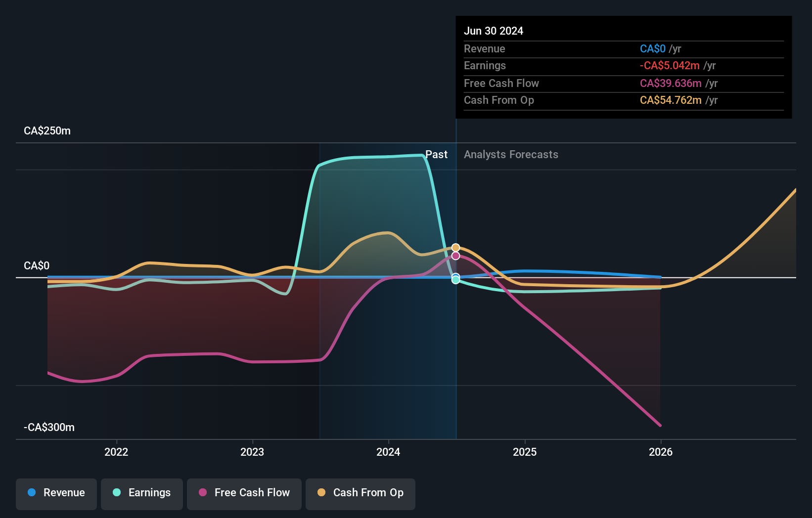
Task: Toggle Cash From Op legend button
Action: pos(361,494)
